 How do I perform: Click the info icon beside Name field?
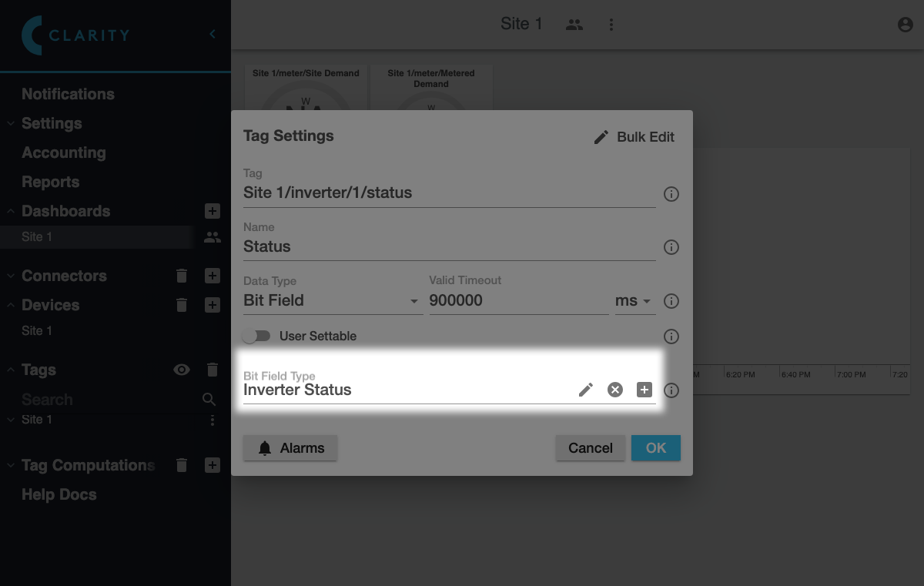671,247
